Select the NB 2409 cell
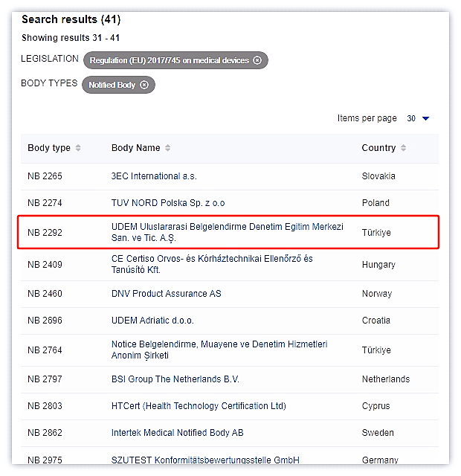 45,265
